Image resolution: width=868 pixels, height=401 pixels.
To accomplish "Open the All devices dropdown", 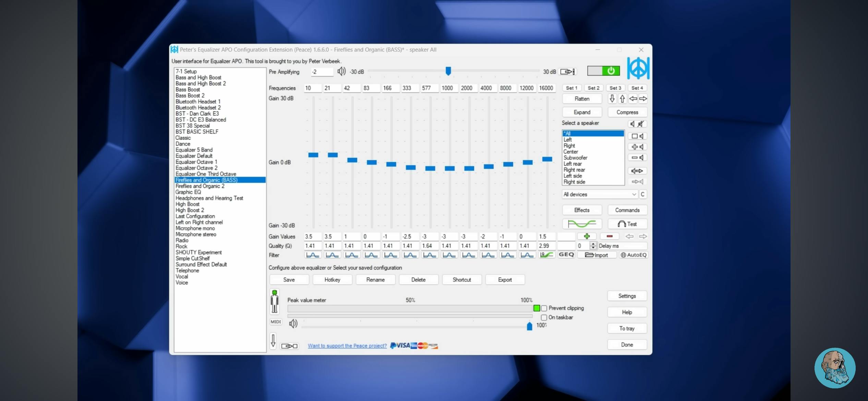I will coord(600,194).
